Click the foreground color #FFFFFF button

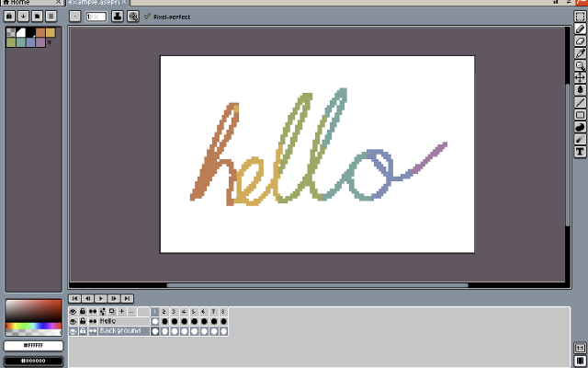pos(33,345)
